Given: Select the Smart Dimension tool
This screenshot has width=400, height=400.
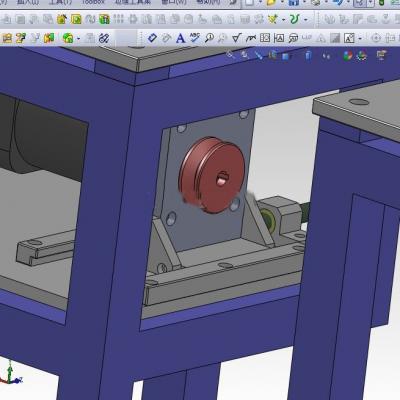Looking at the screenshot, I should pyautogui.click(x=152, y=38).
